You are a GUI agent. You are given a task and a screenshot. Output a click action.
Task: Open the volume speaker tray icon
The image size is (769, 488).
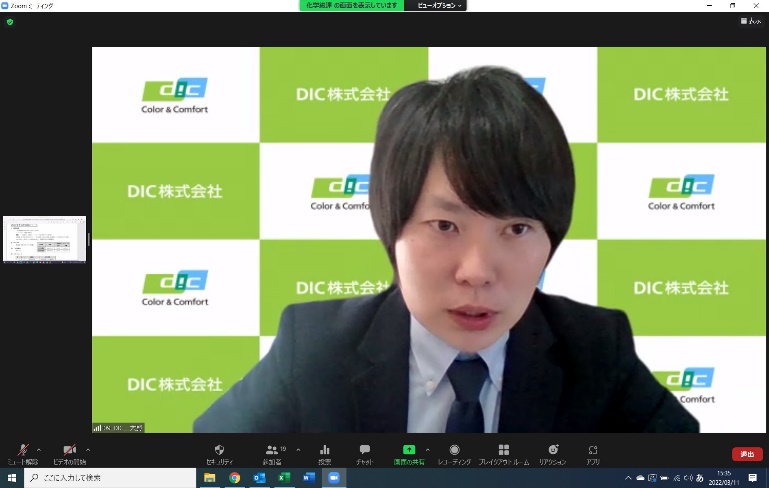tap(688, 478)
